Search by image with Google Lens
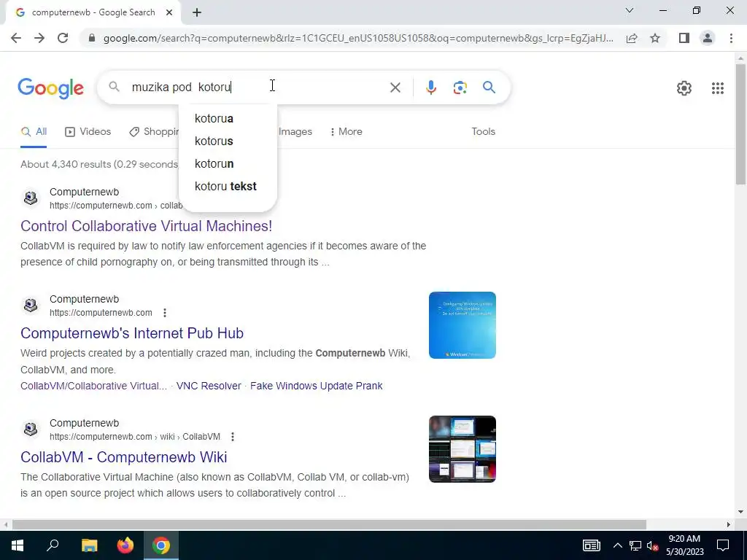 coord(460,87)
